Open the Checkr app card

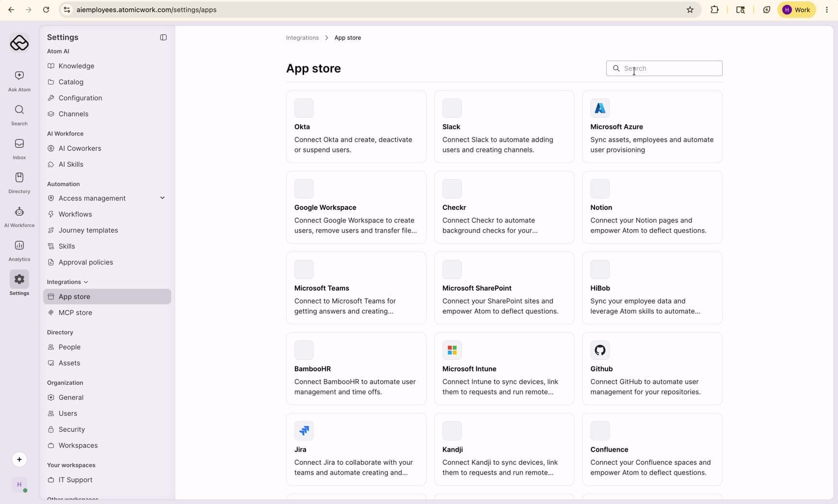tap(504, 207)
